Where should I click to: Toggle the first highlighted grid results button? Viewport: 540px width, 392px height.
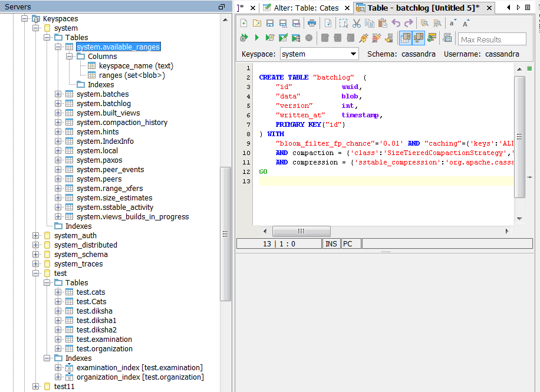click(x=406, y=38)
